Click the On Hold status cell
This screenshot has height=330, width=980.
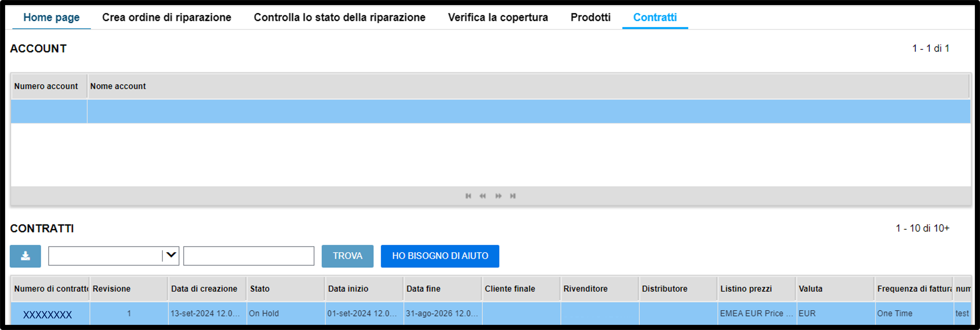[286, 314]
